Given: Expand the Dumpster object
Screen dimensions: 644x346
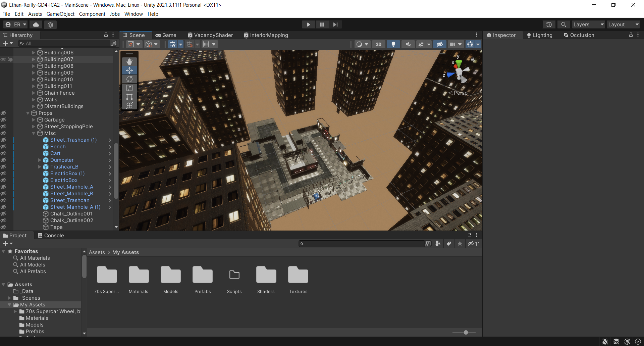Looking at the screenshot, I should [40, 160].
